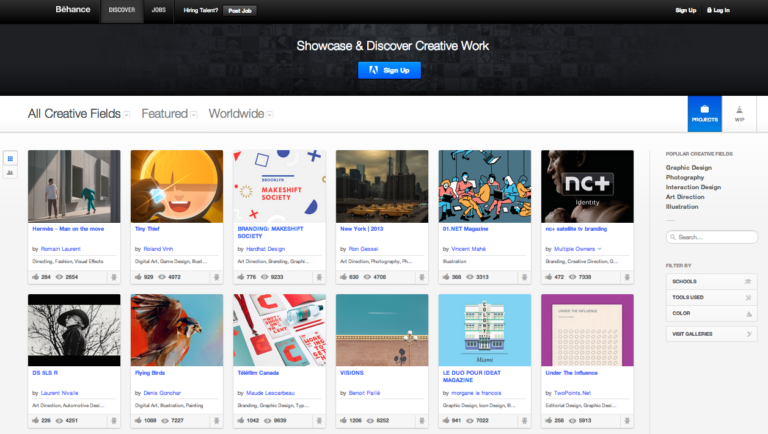This screenshot has height=434, width=768.
Task: Select Art Direction creative field
Action: coord(685,197)
